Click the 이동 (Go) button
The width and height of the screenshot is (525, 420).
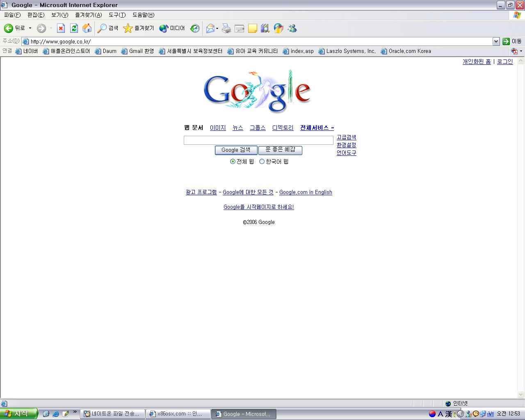click(x=512, y=41)
